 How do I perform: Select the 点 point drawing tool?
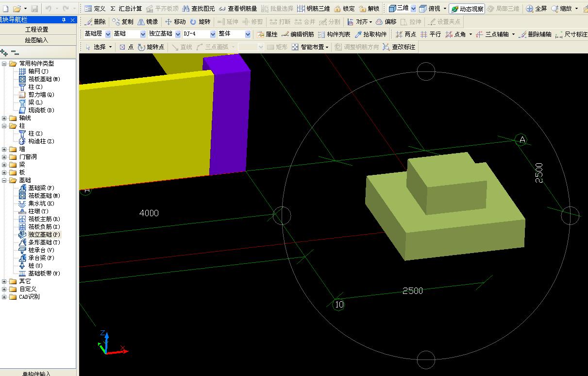coord(127,47)
